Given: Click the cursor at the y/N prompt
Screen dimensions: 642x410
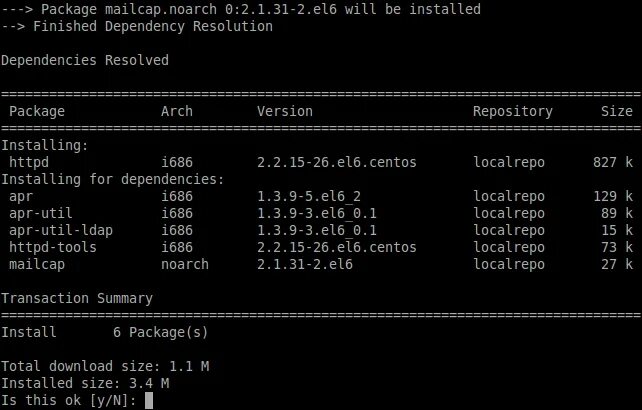Looking at the screenshot, I should point(149,400).
